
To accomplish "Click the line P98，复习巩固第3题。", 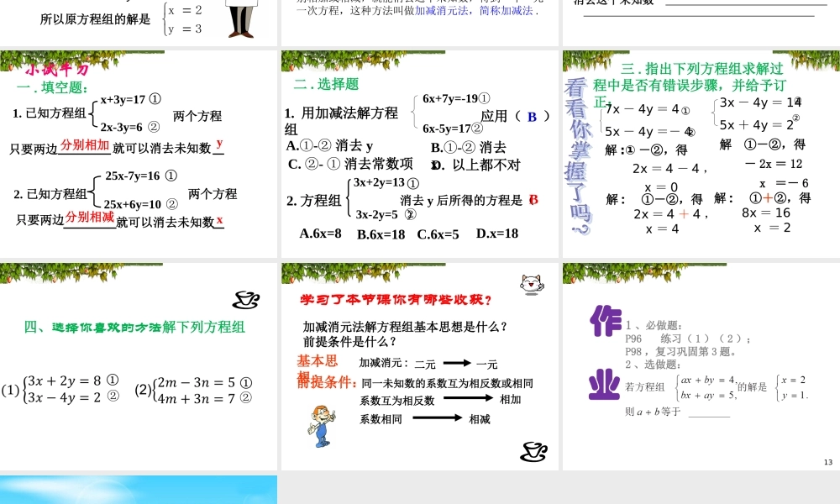I will point(681,352).
